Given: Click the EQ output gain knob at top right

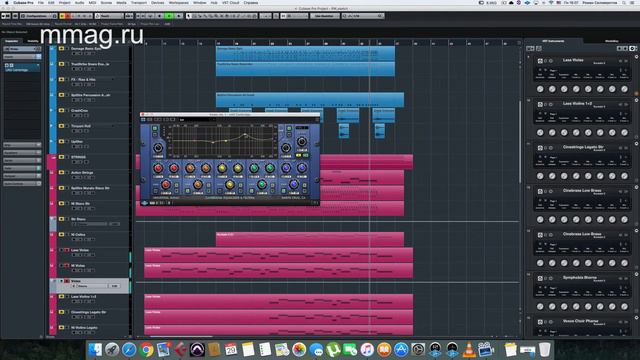Looking at the screenshot, I should click(x=302, y=142).
